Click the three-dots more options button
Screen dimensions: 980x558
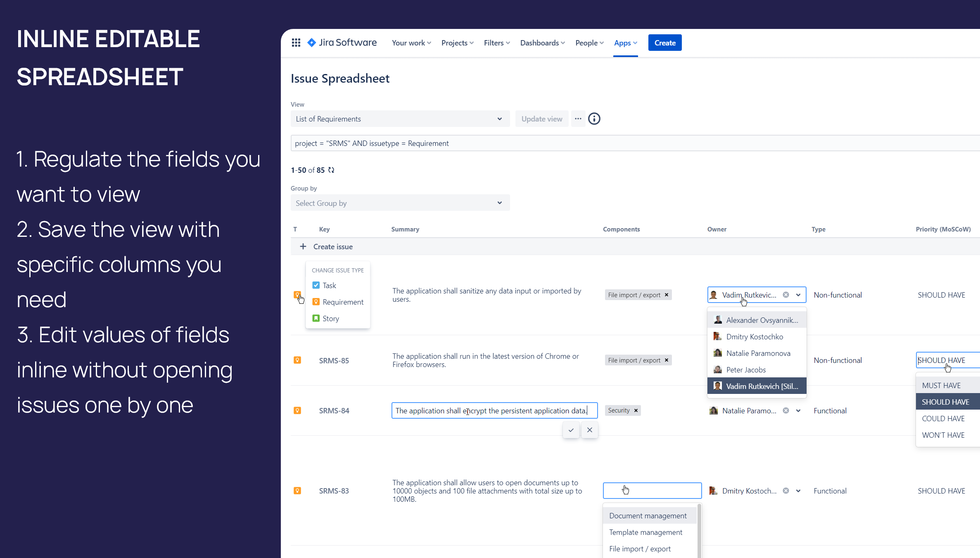coord(578,119)
